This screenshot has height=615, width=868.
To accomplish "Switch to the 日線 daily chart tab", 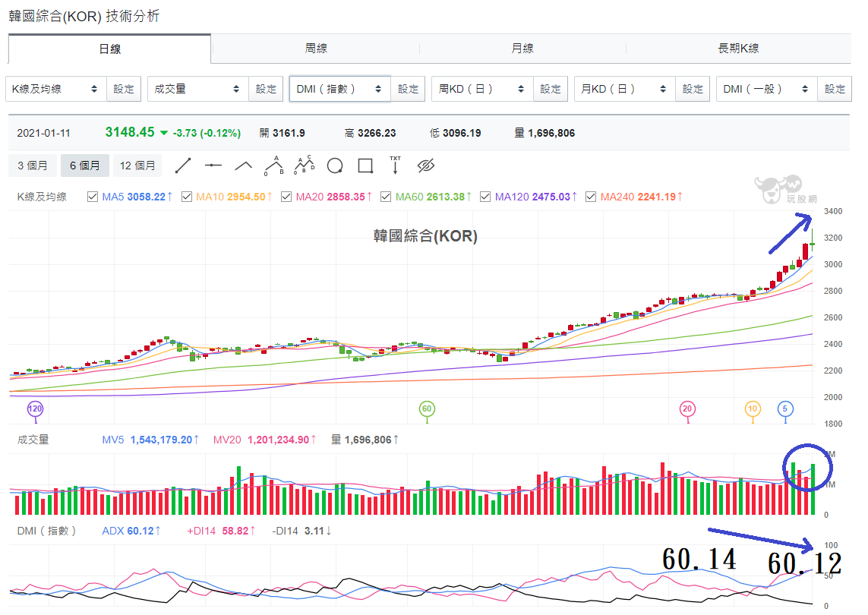I will (x=109, y=49).
